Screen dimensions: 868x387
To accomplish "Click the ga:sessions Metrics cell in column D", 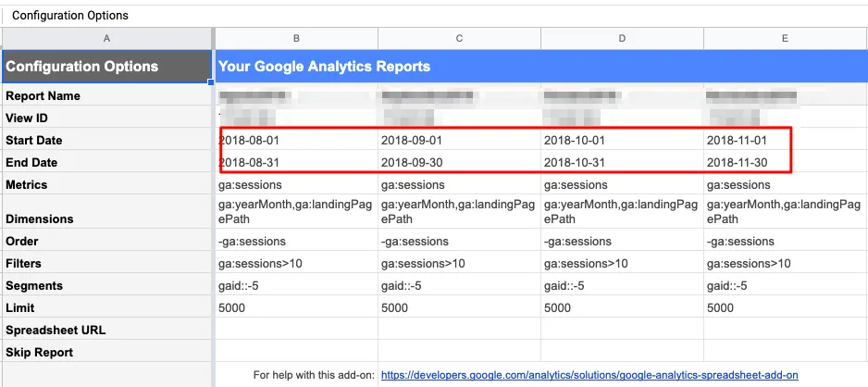I will [x=622, y=184].
